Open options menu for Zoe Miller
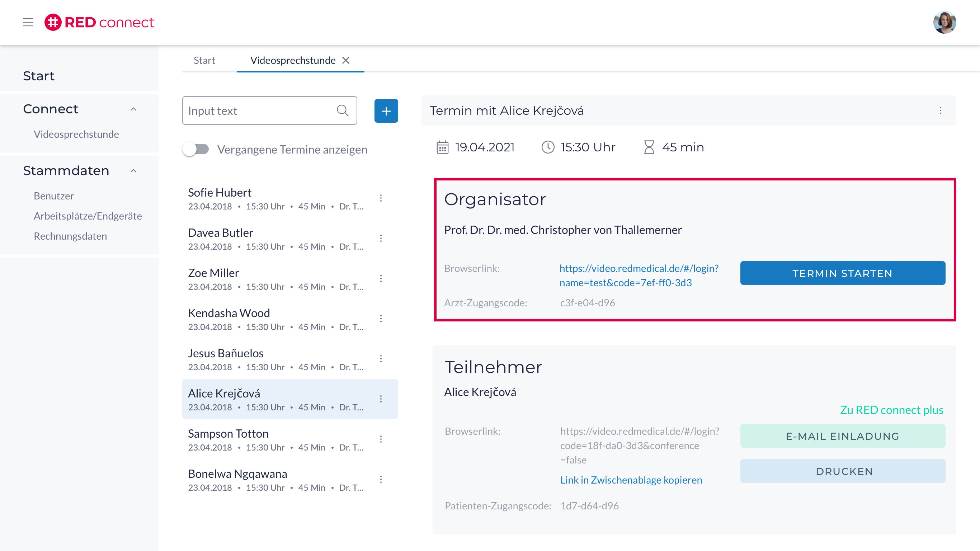Image resolution: width=980 pixels, height=551 pixels. point(381,278)
